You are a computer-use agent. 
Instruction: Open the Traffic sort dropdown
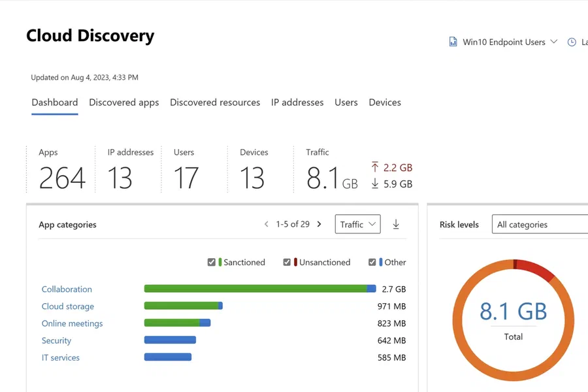coord(358,224)
